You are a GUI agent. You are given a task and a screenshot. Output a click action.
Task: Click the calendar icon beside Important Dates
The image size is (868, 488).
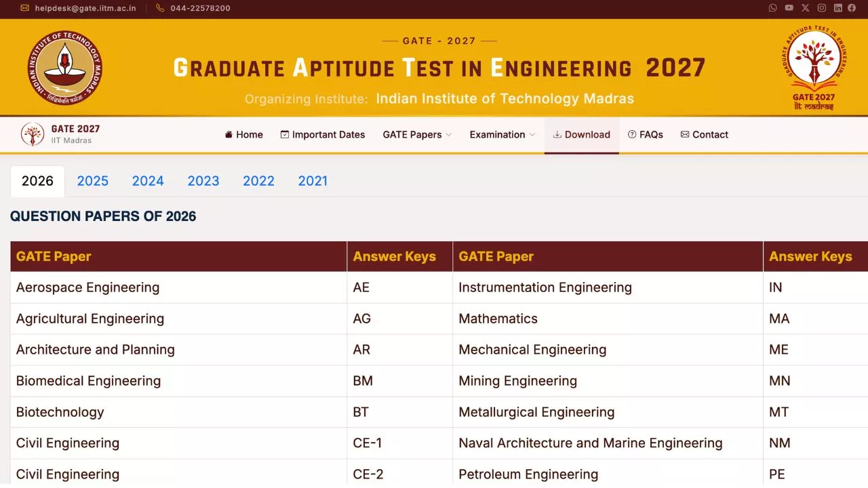tap(285, 134)
